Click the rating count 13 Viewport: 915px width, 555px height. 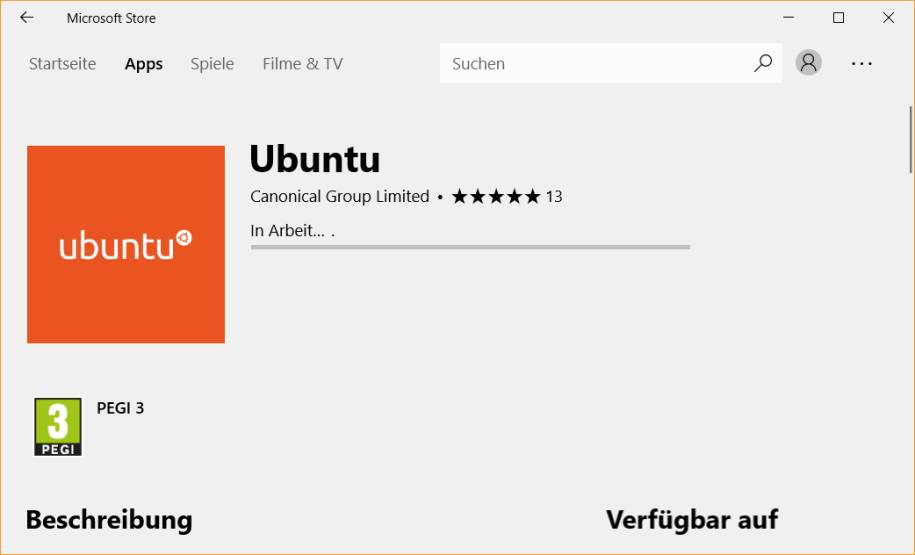coord(554,197)
